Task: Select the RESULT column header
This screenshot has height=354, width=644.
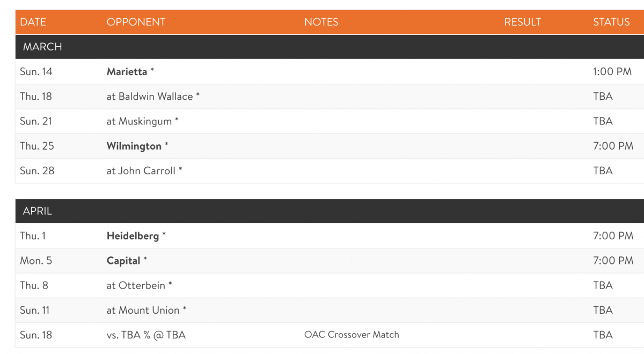Action: click(x=522, y=22)
